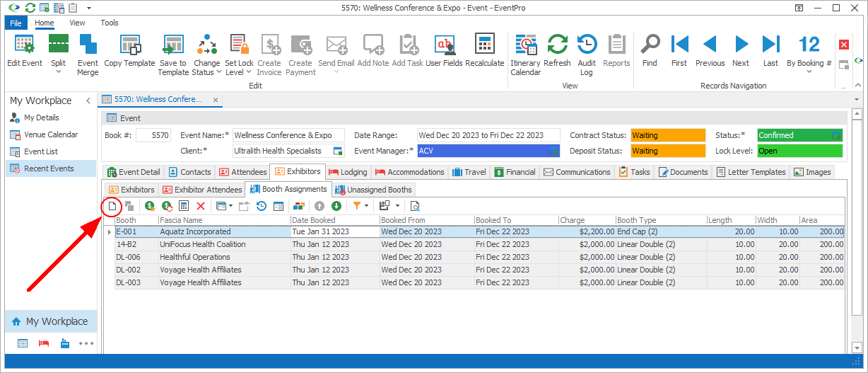Go to the Next record
Image resolution: width=868 pixels, height=373 pixels.
pos(741,50)
